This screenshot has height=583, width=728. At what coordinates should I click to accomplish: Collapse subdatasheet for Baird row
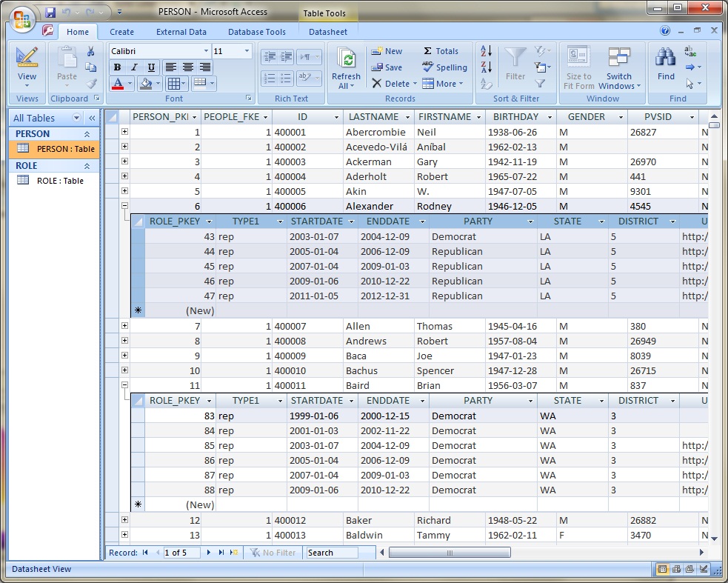(x=125, y=384)
